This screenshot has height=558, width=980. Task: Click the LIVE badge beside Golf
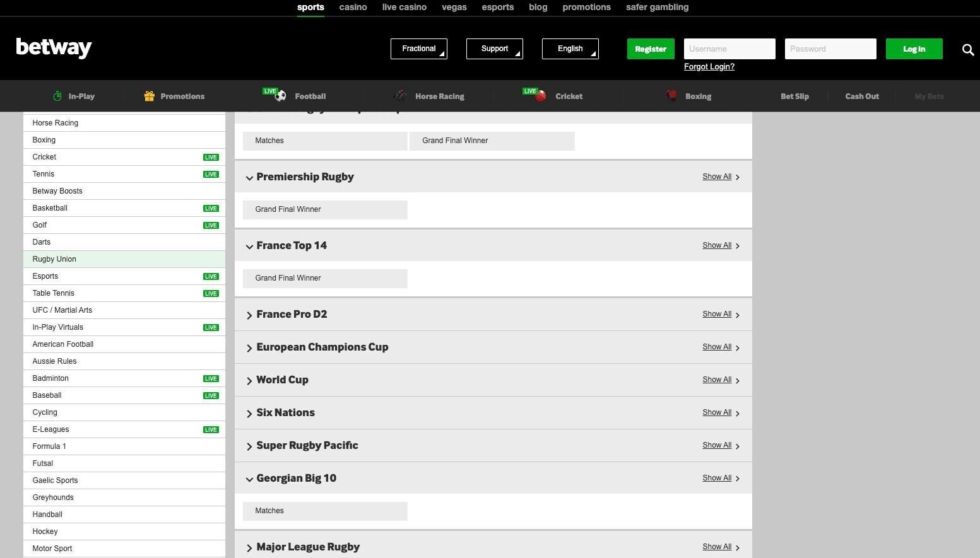point(211,226)
